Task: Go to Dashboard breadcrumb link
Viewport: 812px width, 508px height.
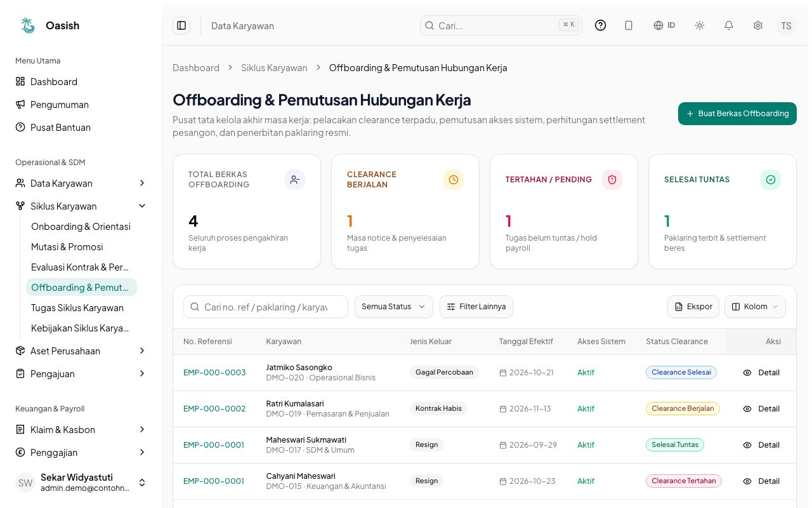Action: tap(196, 68)
